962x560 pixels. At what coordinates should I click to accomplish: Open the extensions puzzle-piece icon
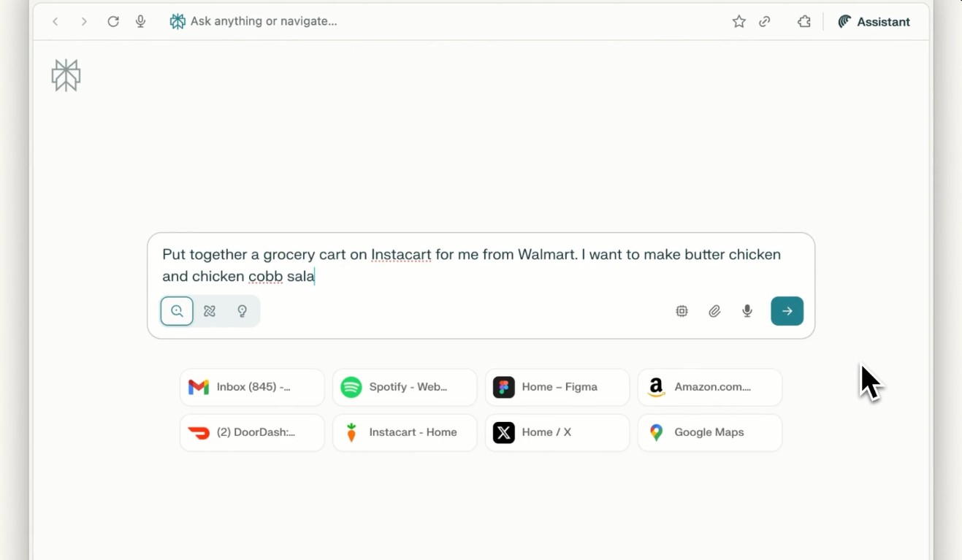click(804, 22)
